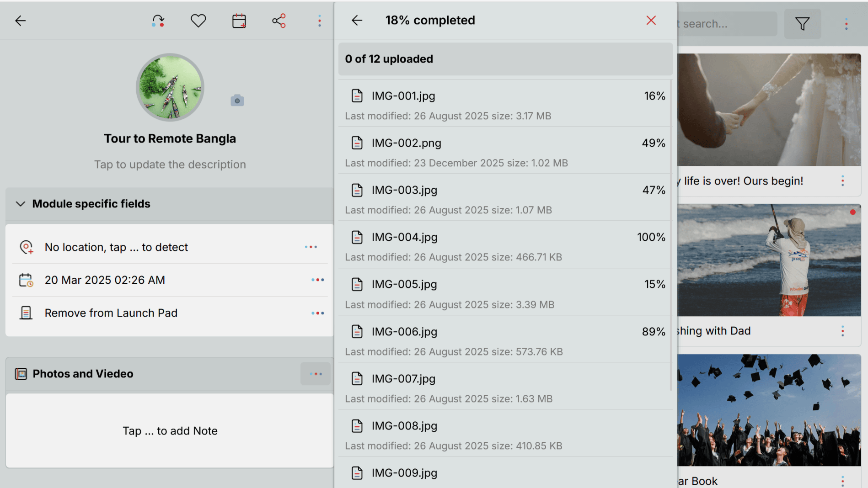Open the top toolbar overflow menu
Screen dimensions: 868x488
click(x=319, y=21)
